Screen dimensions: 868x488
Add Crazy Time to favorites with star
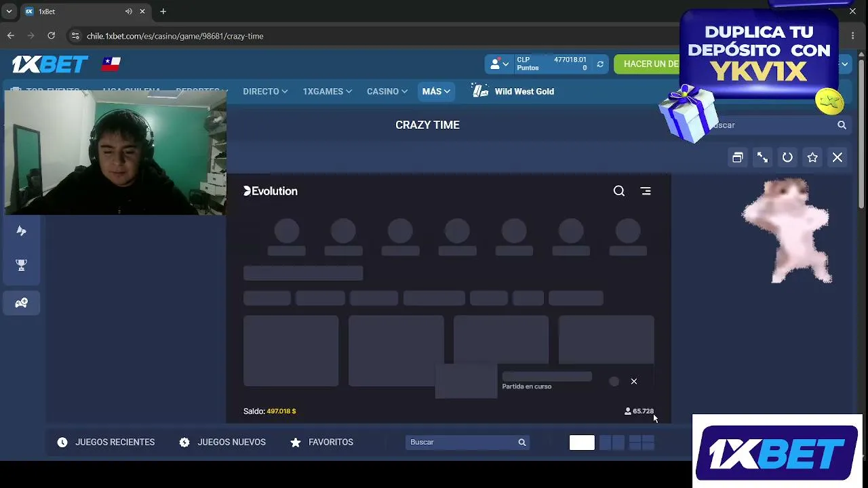[812, 157]
